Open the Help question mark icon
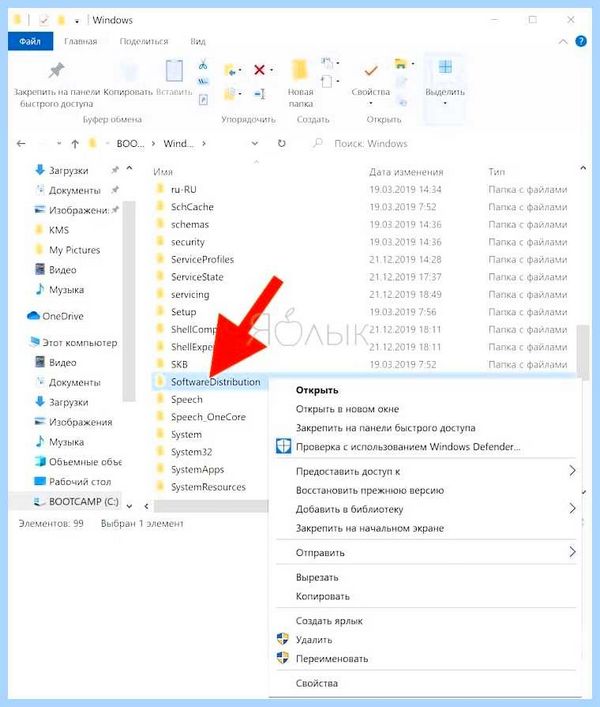This screenshot has height=707, width=600. coord(581,41)
